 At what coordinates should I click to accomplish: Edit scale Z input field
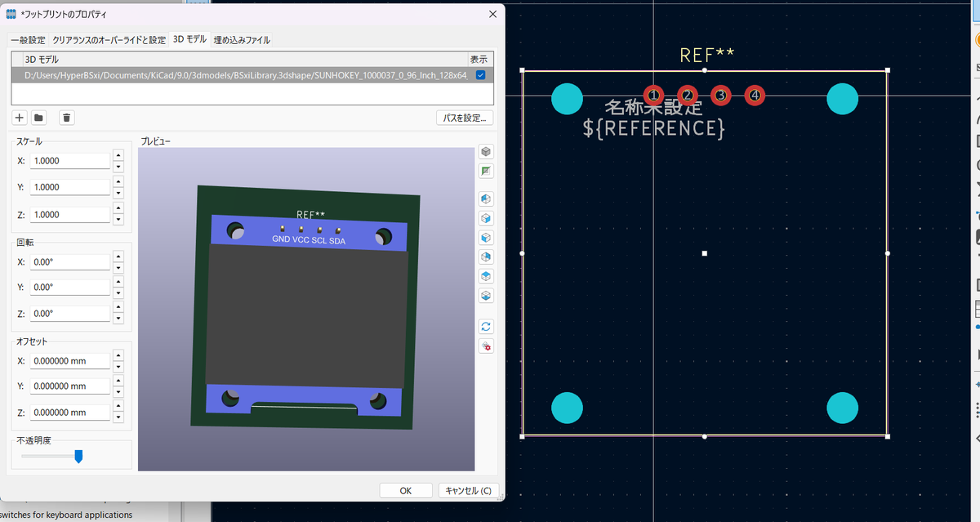click(70, 214)
